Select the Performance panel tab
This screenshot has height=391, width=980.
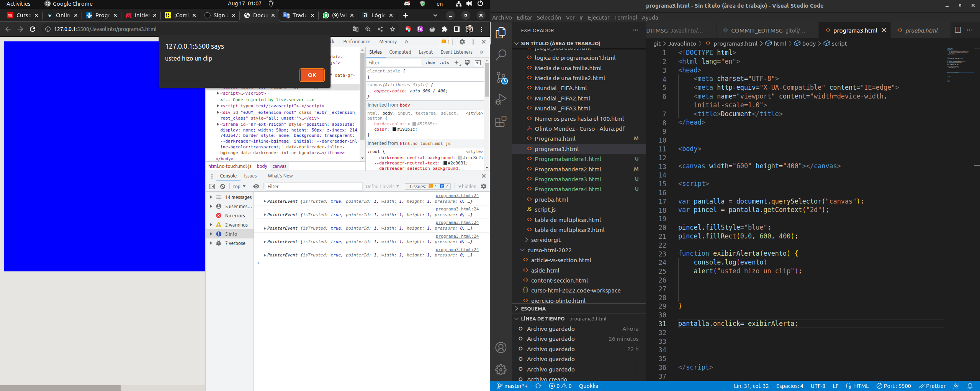click(357, 42)
